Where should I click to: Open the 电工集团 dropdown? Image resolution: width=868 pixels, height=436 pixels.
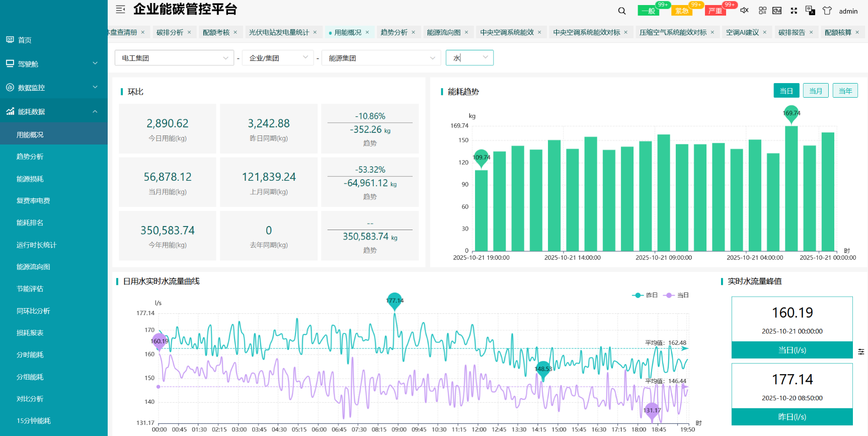click(x=174, y=58)
